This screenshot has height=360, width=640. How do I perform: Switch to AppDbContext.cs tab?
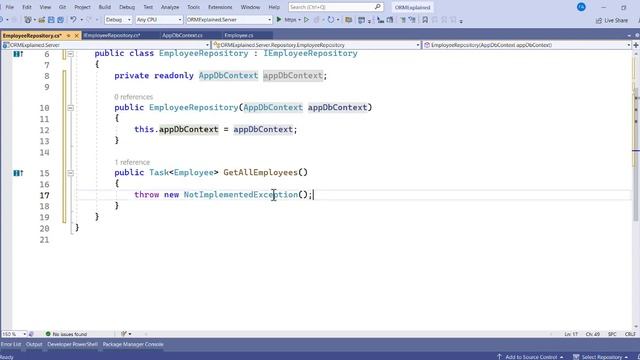[x=182, y=36]
